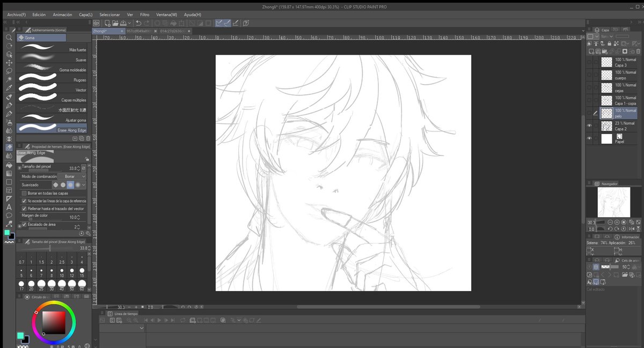The image size is (644, 348).
Task: Open the Animación menu
Action: tap(62, 14)
